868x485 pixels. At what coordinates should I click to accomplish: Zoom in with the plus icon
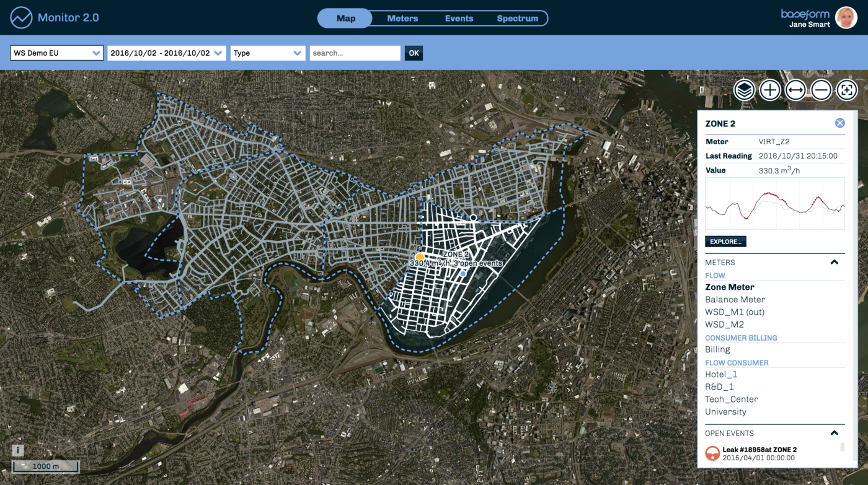[x=769, y=90]
